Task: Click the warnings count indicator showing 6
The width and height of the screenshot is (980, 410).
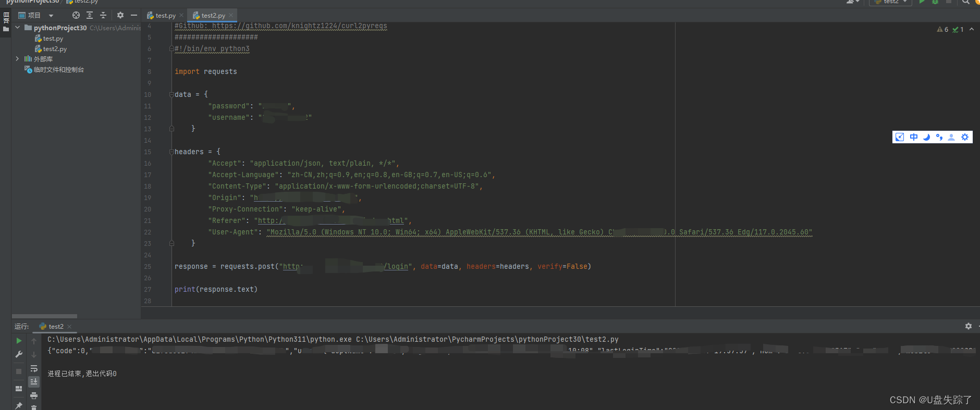Action: pos(942,30)
